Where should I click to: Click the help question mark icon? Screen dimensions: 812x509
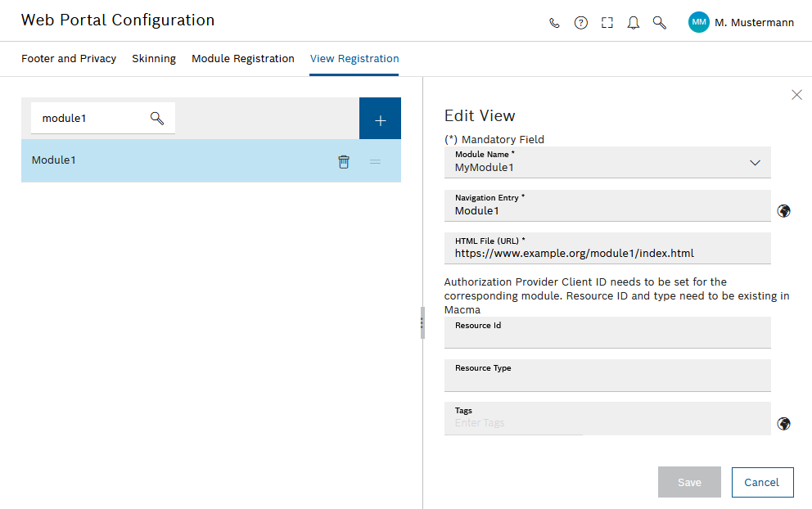[580, 23]
